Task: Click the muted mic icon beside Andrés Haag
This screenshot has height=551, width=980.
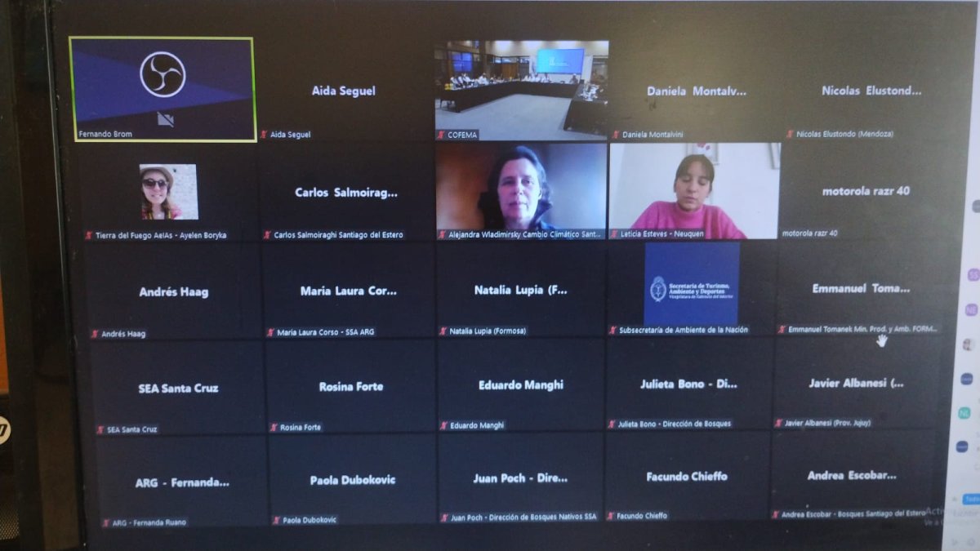Action: 95,334
